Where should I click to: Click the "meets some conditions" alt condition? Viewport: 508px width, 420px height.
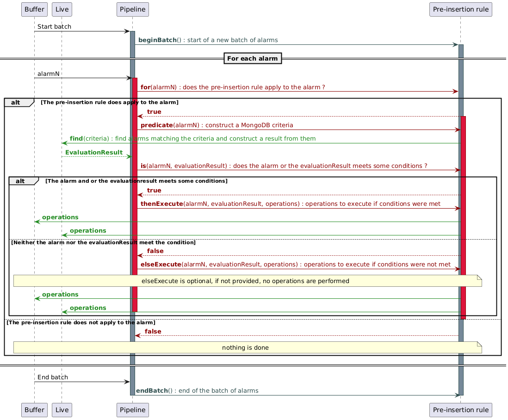(x=136, y=181)
